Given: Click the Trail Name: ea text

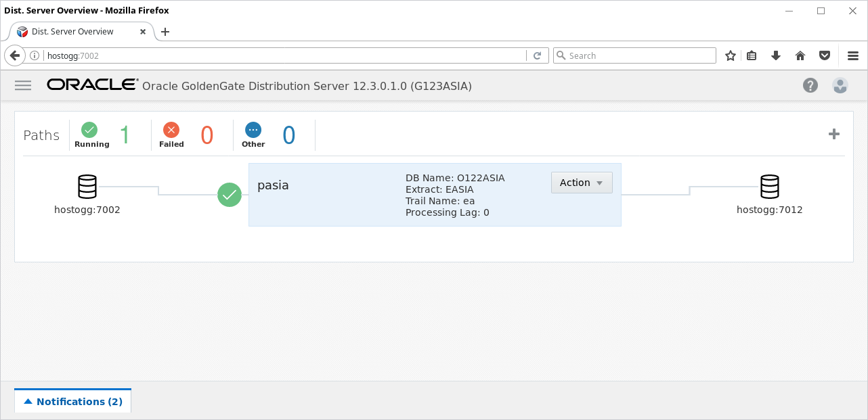Looking at the screenshot, I should 441,201.
